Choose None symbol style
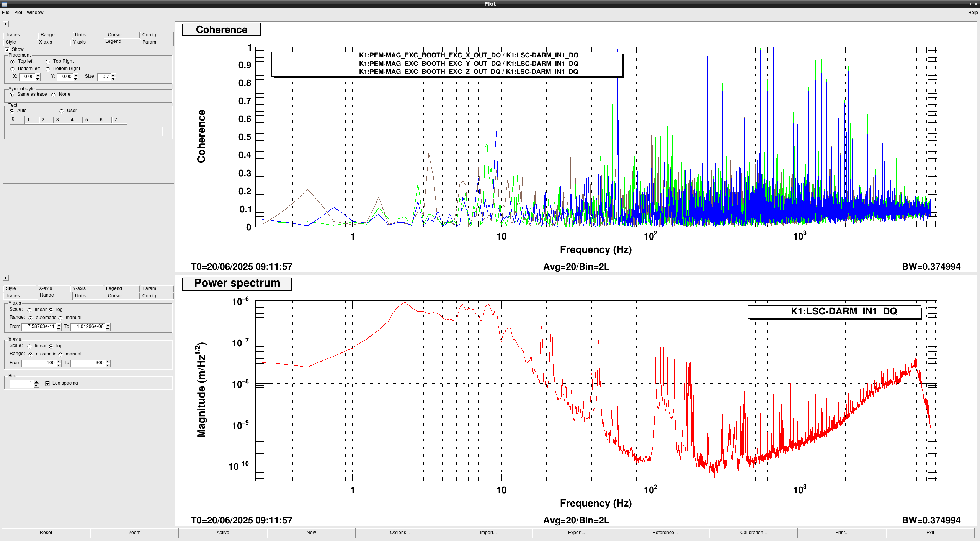The height and width of the screenshot is (541, 980). coord(54,95)
